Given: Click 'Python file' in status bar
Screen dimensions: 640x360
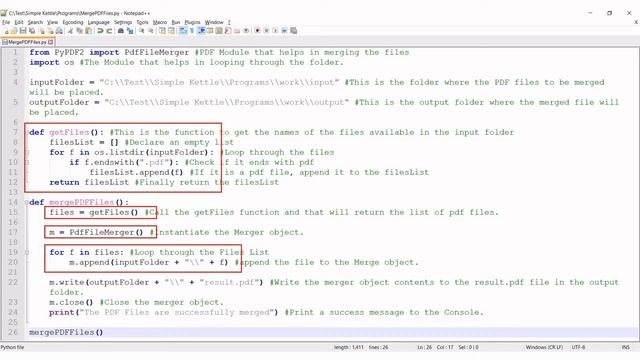Looking at the screenshot, I should coord(12,347).
